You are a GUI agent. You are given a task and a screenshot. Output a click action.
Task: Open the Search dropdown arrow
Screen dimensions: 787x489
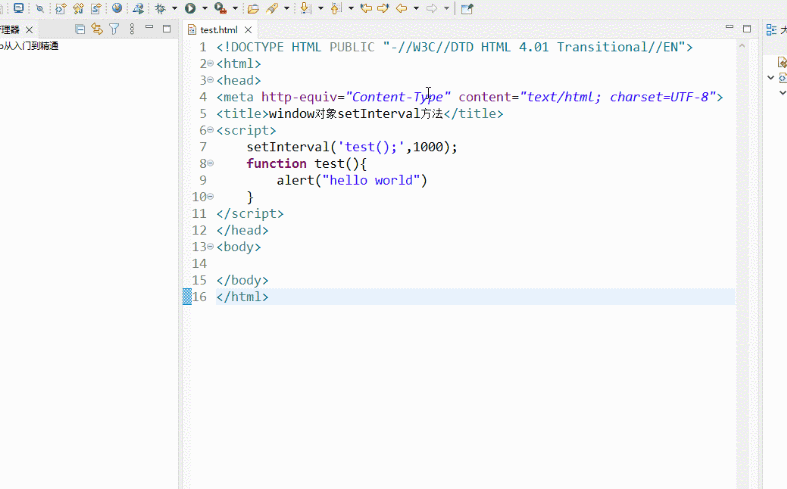(x=287, y=9)
